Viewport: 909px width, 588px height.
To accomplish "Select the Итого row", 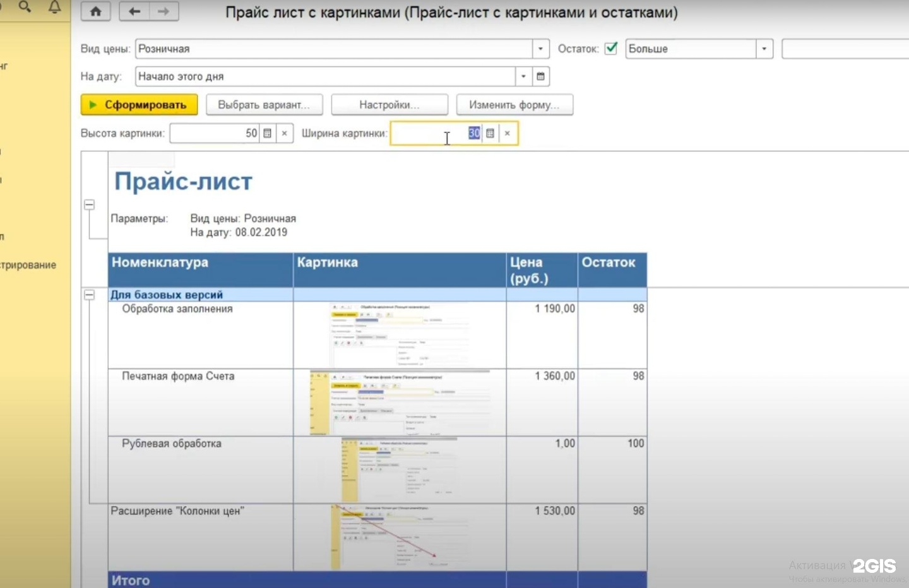I will (377, 580).
